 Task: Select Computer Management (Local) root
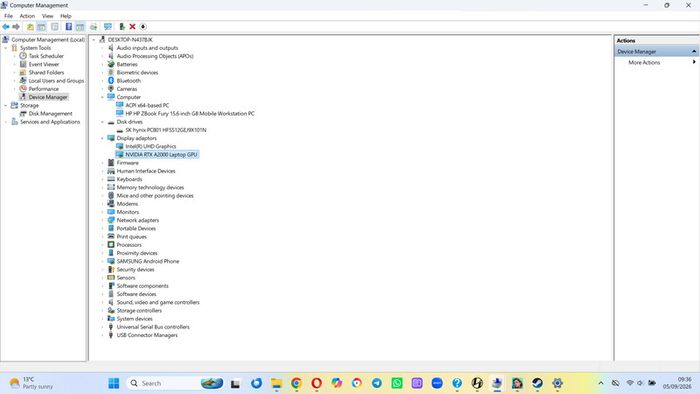pos(48,40)
